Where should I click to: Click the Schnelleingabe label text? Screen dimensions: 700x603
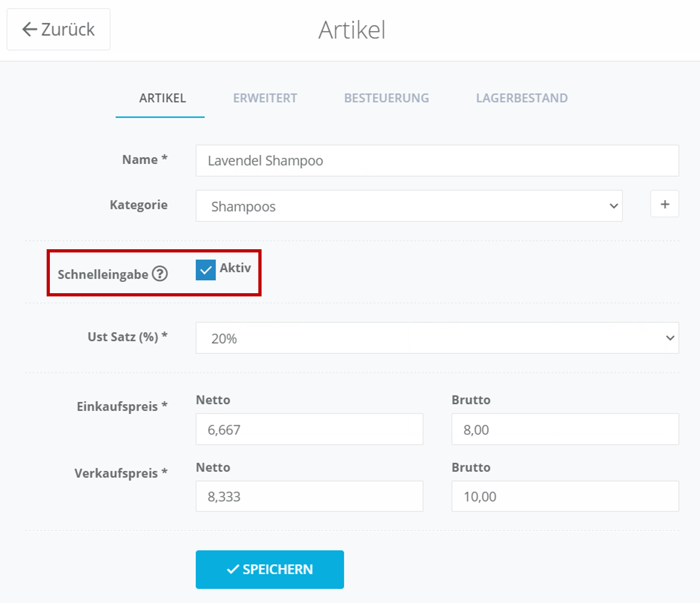point(103,274)
